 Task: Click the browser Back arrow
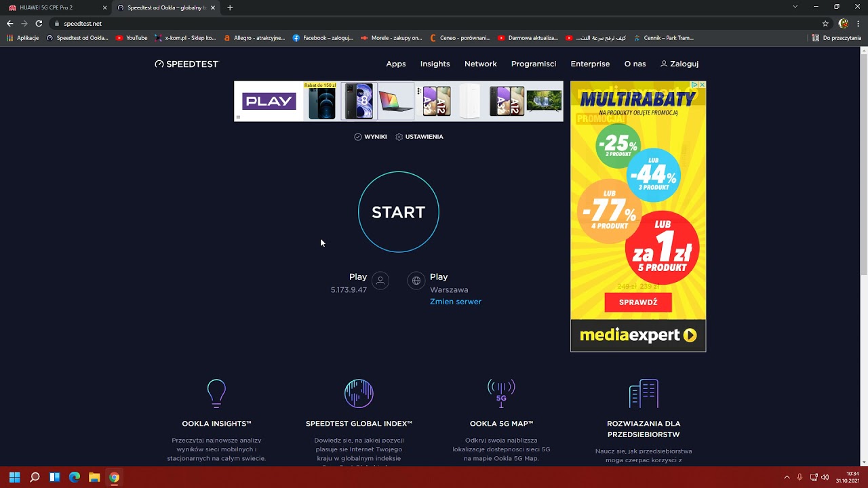[x=9, y=23]
